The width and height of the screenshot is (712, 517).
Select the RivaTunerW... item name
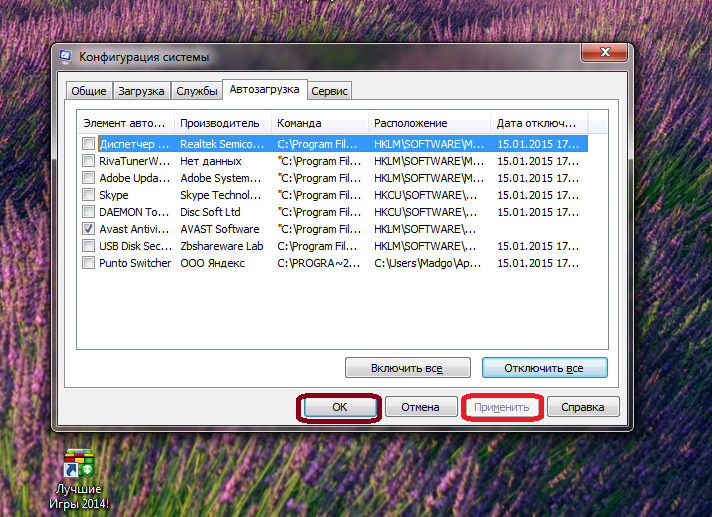[134, 161]
